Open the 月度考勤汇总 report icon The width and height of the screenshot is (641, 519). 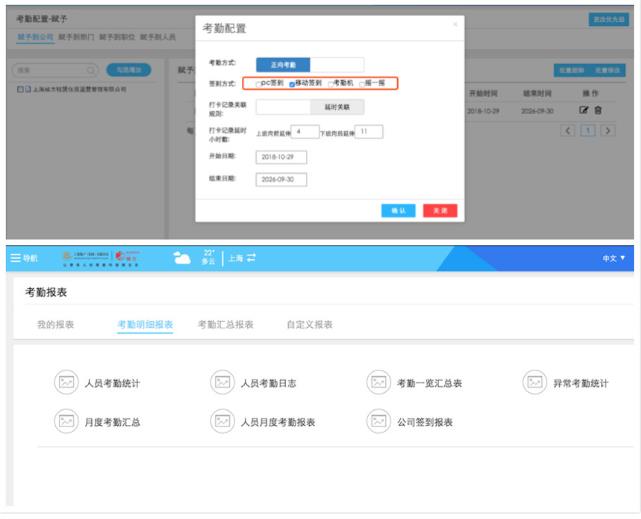(x=66, y=421)
